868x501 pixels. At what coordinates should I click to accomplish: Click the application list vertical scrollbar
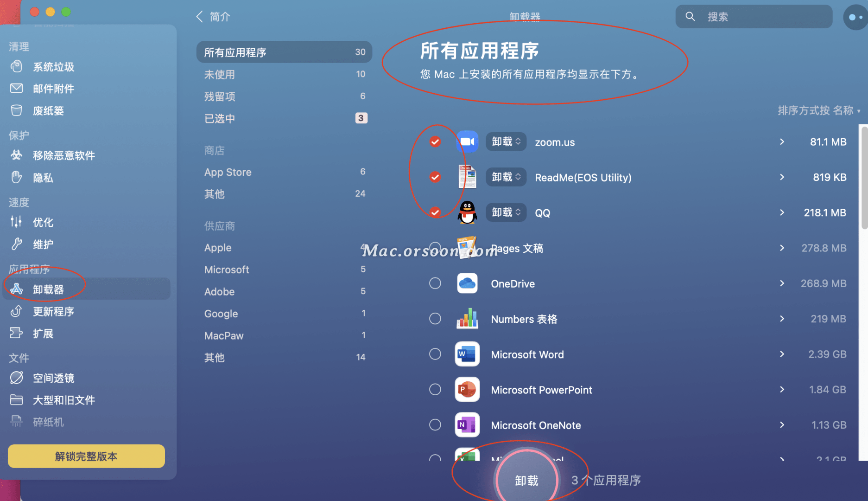864,178
